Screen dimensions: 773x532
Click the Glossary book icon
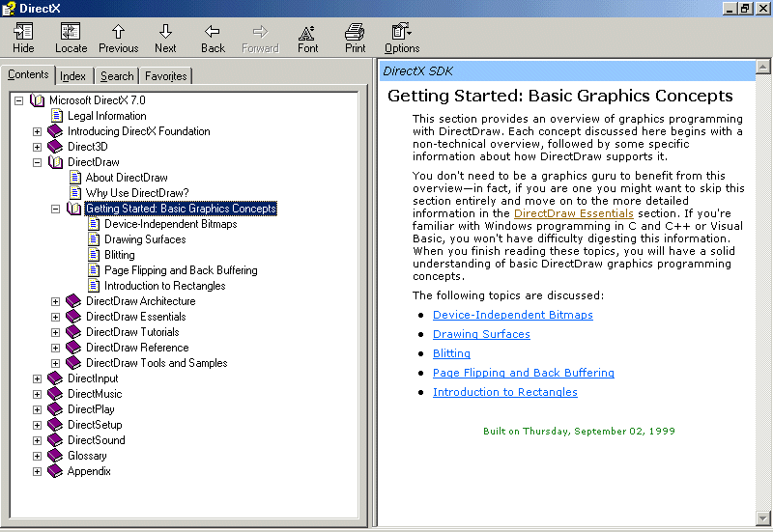coord(55,456)
